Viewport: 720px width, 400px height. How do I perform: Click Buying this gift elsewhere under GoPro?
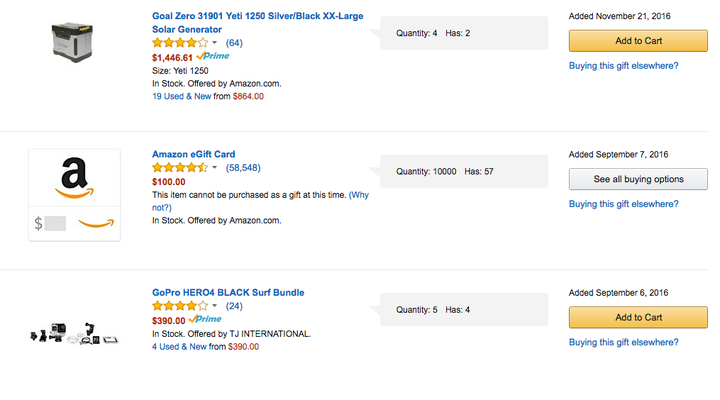[x=624, y=342]
